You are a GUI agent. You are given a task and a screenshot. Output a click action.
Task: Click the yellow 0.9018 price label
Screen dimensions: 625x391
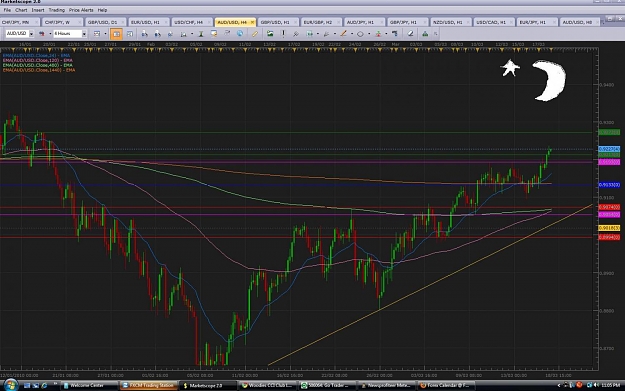(609, 228)
